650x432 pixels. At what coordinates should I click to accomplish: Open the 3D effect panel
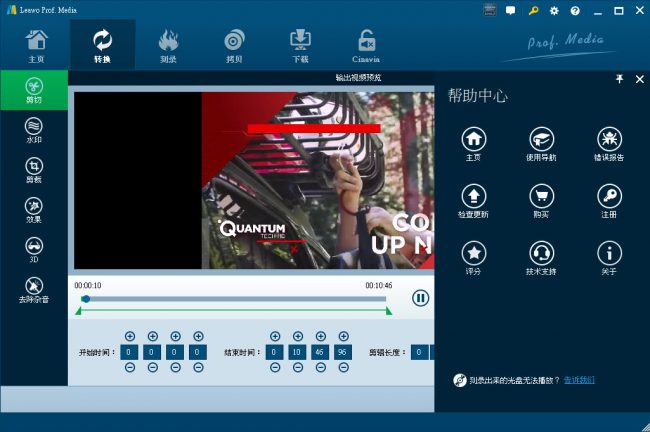coord(34,249)
